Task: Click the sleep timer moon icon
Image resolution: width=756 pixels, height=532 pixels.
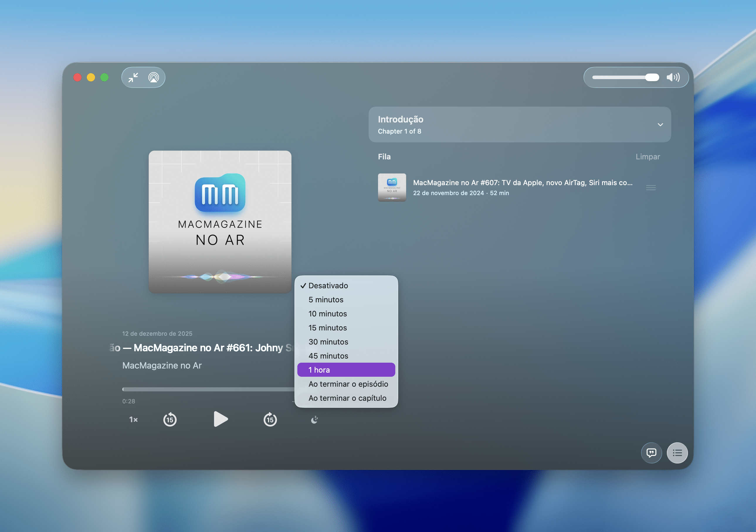Action: [x=314, y=420]
